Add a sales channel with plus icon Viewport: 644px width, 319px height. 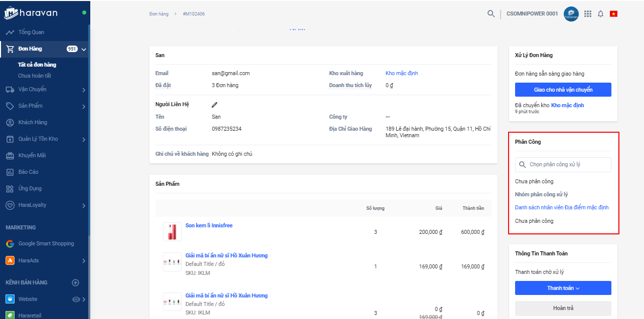tap(76, 282)
